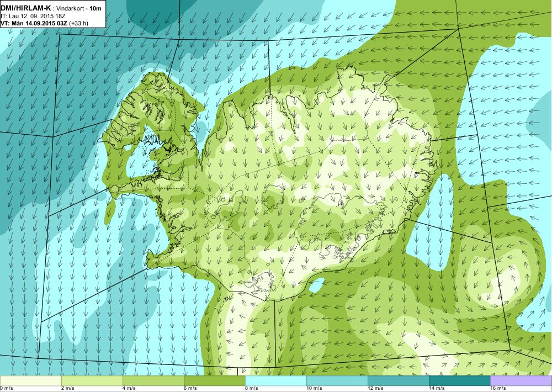552x392 pixels.
Task: Click the dark teal 14–16 m/s legend swatch
Action: point(460,381)
